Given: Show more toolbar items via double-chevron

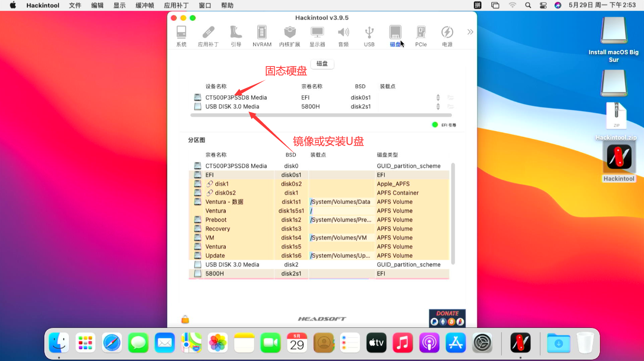Looking at the screenshot, I should point(470,32).
